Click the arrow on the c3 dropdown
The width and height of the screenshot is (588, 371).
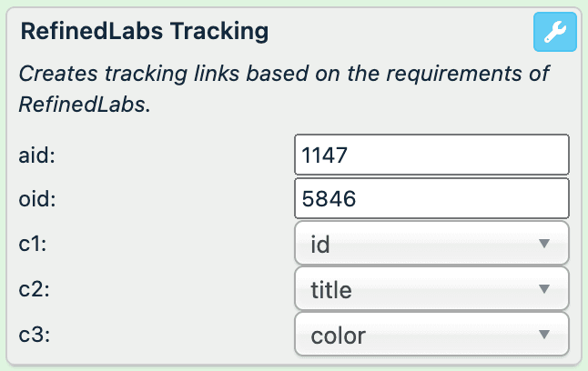point(544,335)
